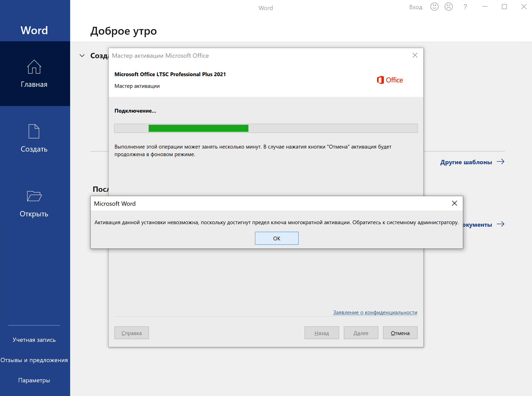
Task: Click the Назад button
Action: coord(322,333)
